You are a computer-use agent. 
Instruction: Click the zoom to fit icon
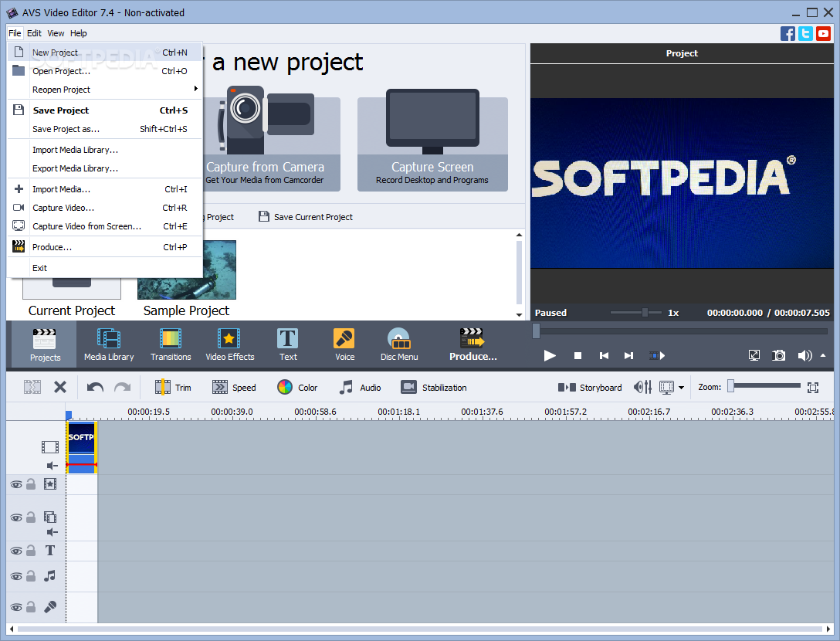[x=813, y=387]
